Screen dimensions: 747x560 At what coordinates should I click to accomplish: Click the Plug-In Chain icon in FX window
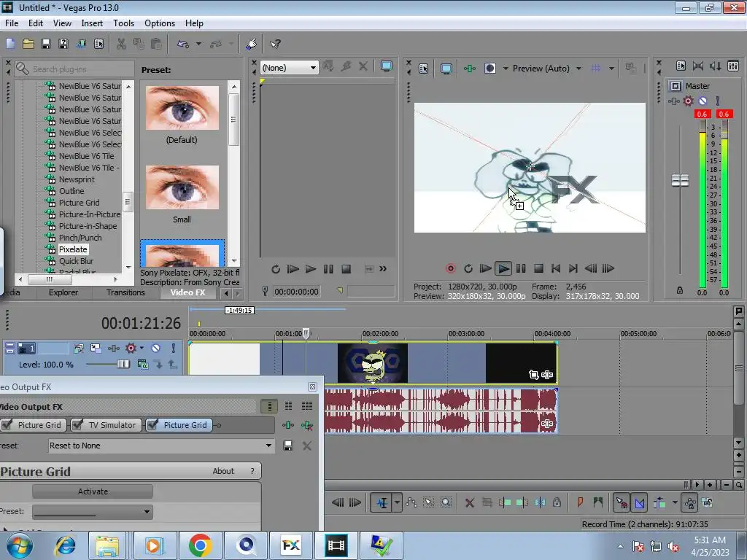coord(287,425)
